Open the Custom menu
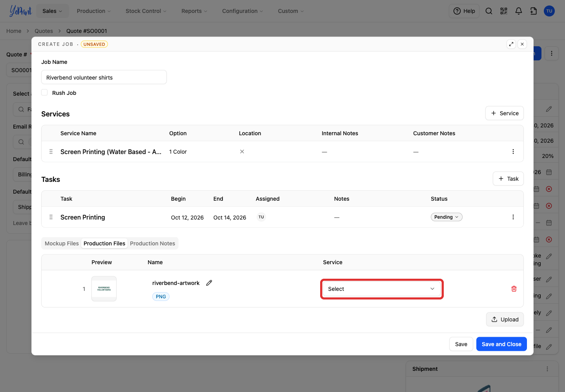565x392 pixels. coord(291,11)
